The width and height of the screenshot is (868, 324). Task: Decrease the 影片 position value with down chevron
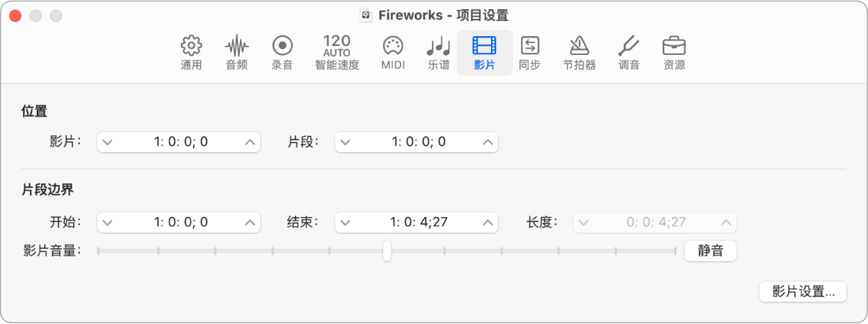tap(106, 143)
